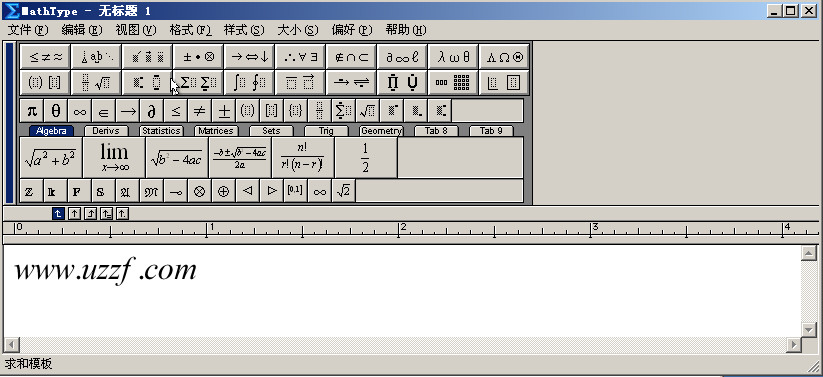Open the spaces and ellipses palette
This screenshot has width=823, height=377.
point(97,57)
